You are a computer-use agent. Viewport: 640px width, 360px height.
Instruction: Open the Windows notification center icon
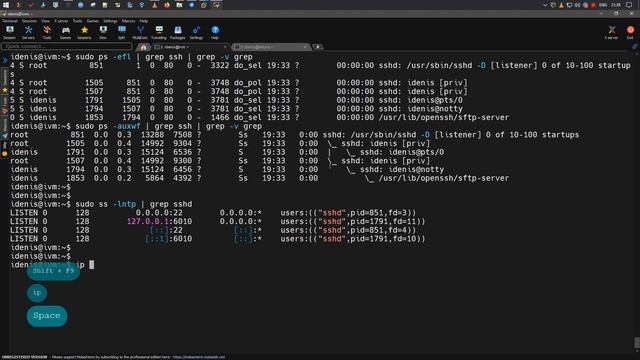pyautogui.click(x=629, y=5)
